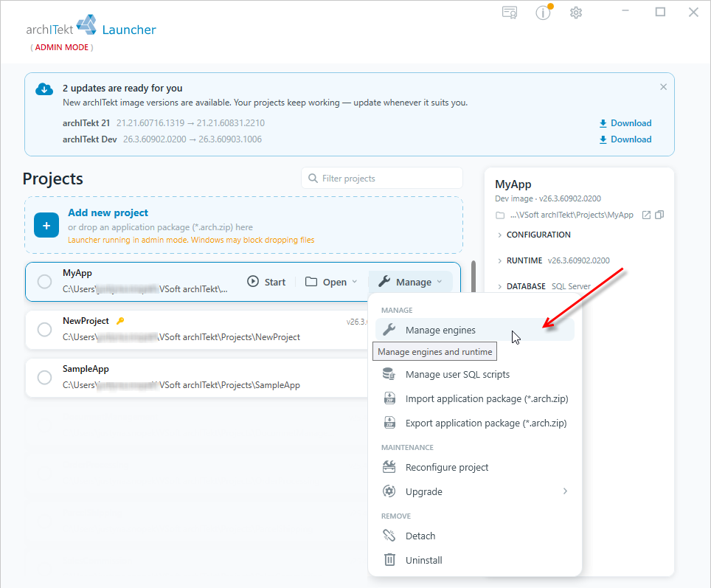
Task: Click the Filter projects search field
Action: coord(382,179)
